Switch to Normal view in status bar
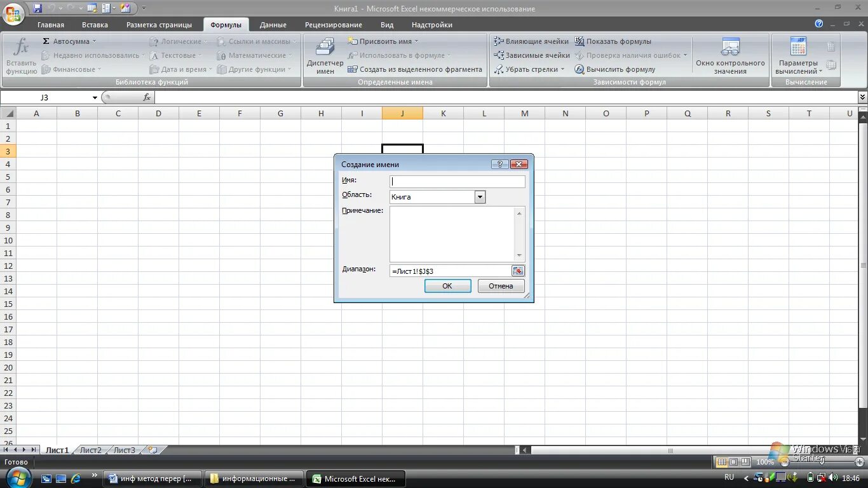Image resolution: width=868 pixels, height=488 pixels. pos(721,462)
